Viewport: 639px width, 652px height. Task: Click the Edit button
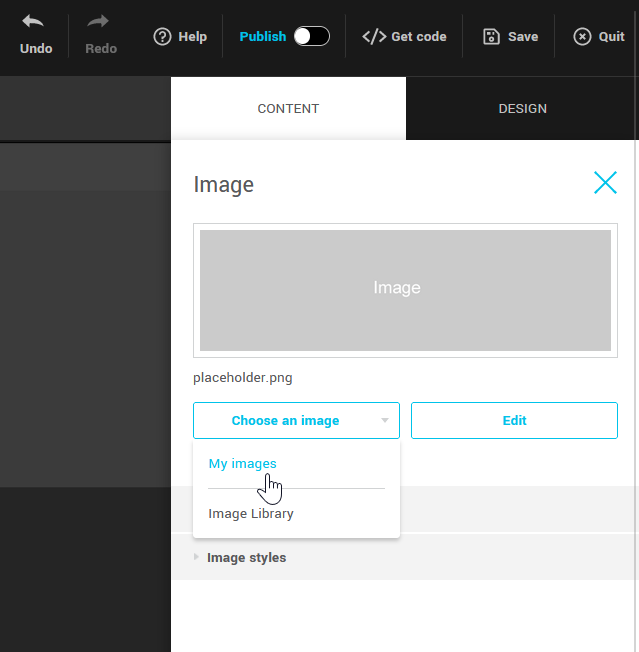click(514, 421)
